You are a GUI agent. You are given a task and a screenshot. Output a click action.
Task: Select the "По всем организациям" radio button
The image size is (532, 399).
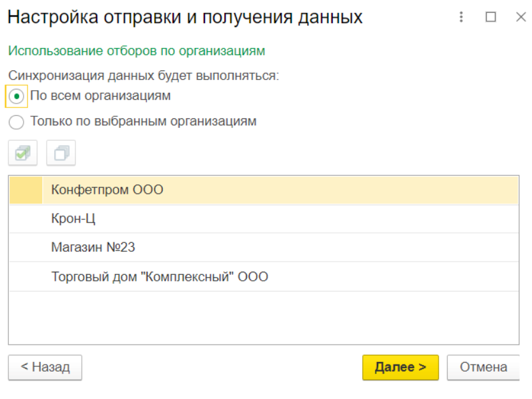pyautogui.click(x=17, y=97)
